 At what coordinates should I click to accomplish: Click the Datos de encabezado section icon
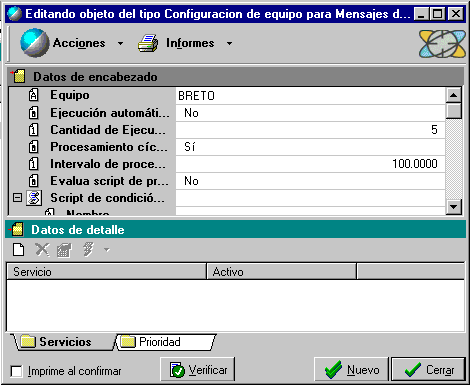tap(18, 76)
